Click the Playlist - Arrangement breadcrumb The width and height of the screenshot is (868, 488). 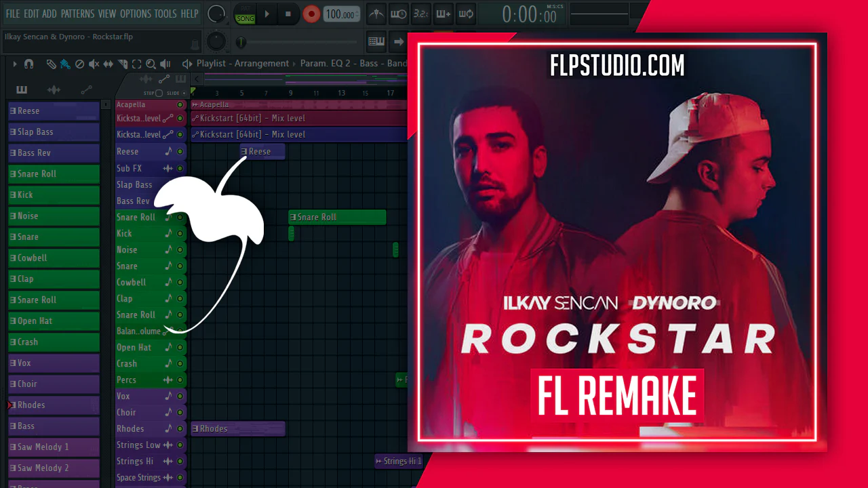[243, 64]
